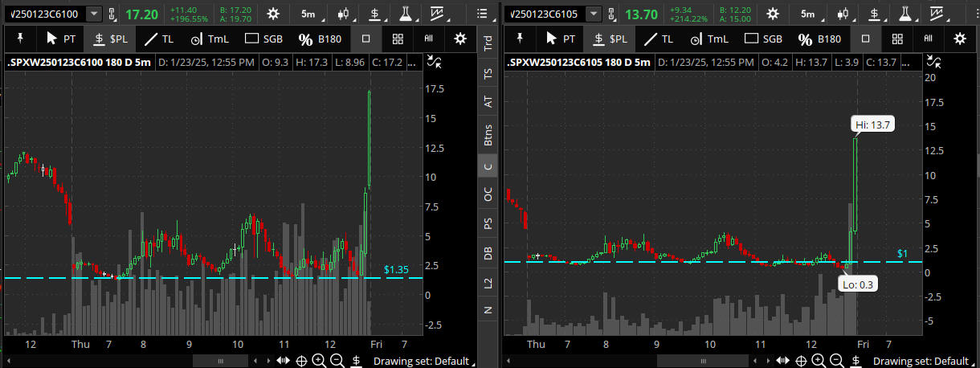Switch to the L2 sidebar tab

(488, 281)
